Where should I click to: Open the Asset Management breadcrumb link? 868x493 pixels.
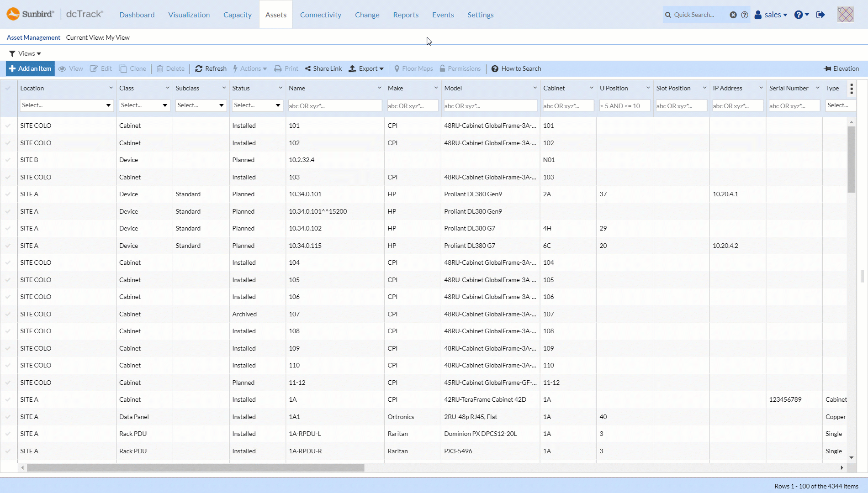pyautogui.click(x=33, y=37)
